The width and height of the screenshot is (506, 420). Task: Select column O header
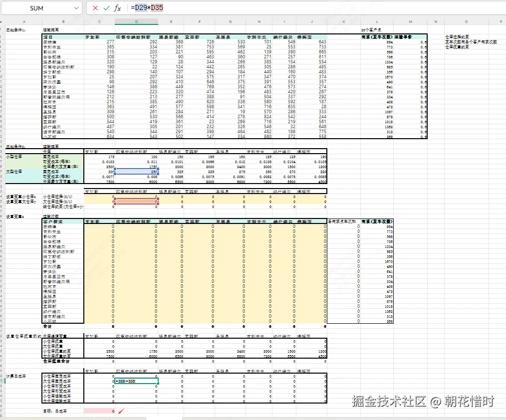click(x=466, y=21)
